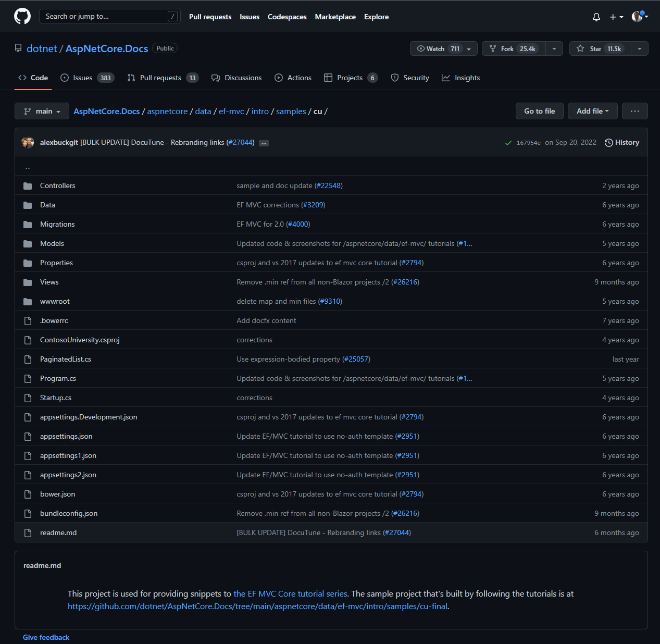
Task: Click the wwwroot folder icon
Action: pos(28,302)
